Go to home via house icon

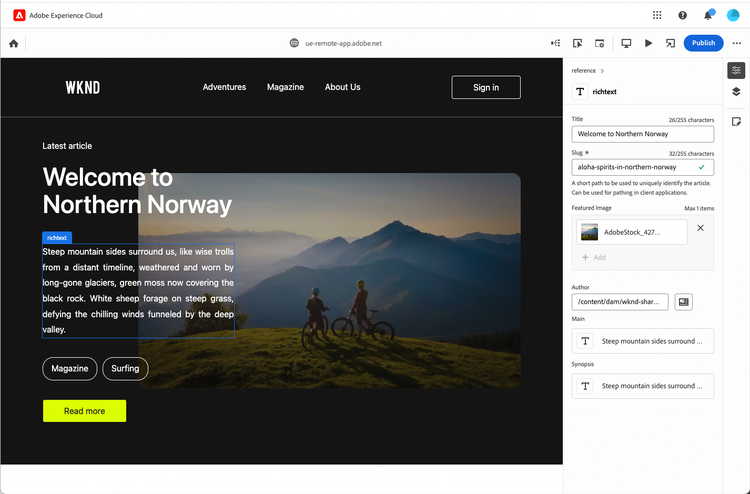click(x=14, y=44)
